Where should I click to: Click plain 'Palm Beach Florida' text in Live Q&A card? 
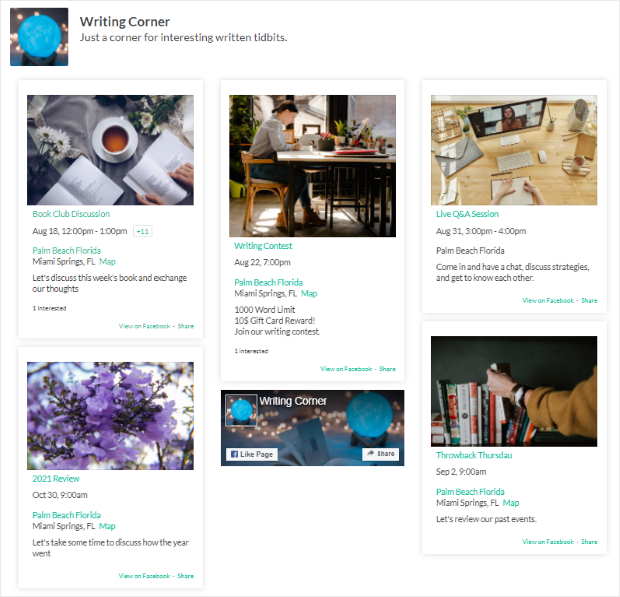(x=470, y=251)
